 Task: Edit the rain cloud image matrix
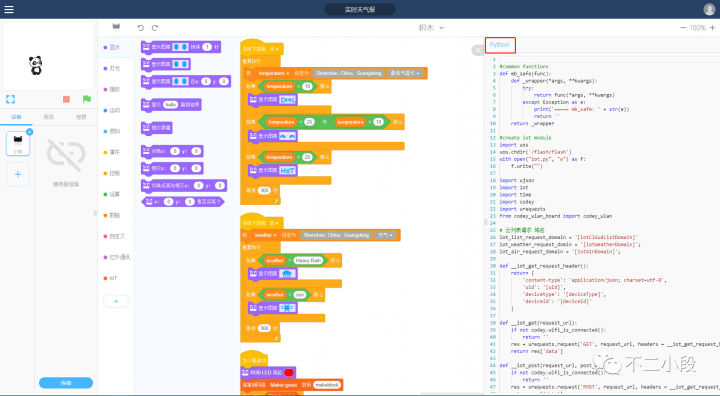287,274
